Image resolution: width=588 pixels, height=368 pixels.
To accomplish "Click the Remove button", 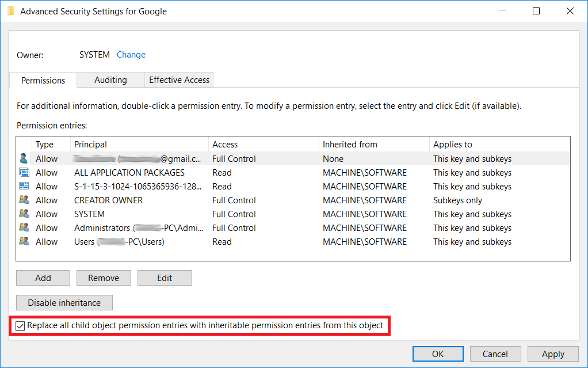I will [104, 278].
